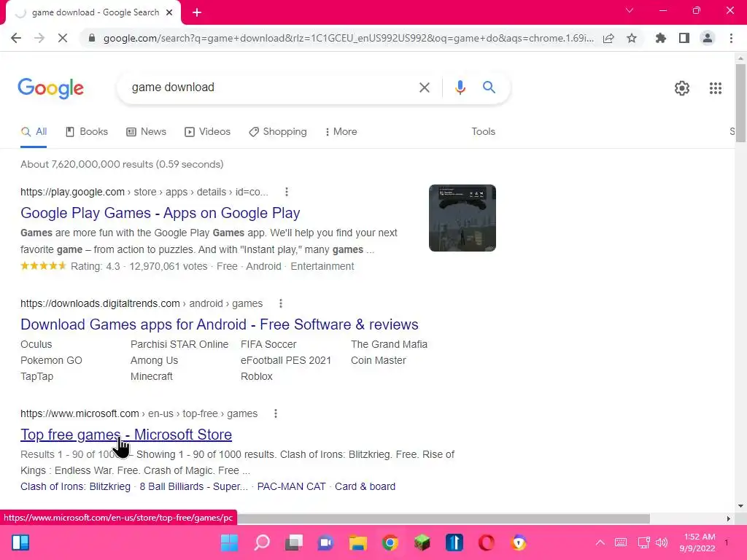Open Google quick settings gear
The image size is (747, 560).
coord(682,88)
